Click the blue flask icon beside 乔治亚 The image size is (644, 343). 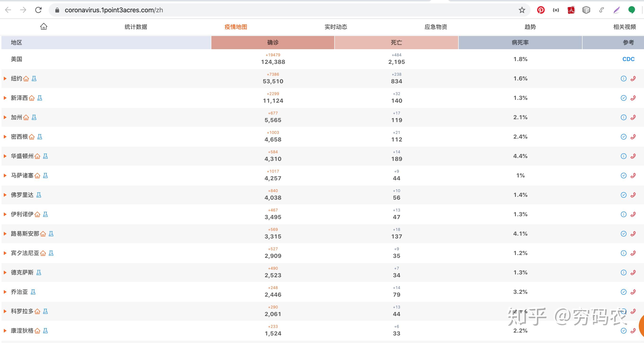(33, 292)
